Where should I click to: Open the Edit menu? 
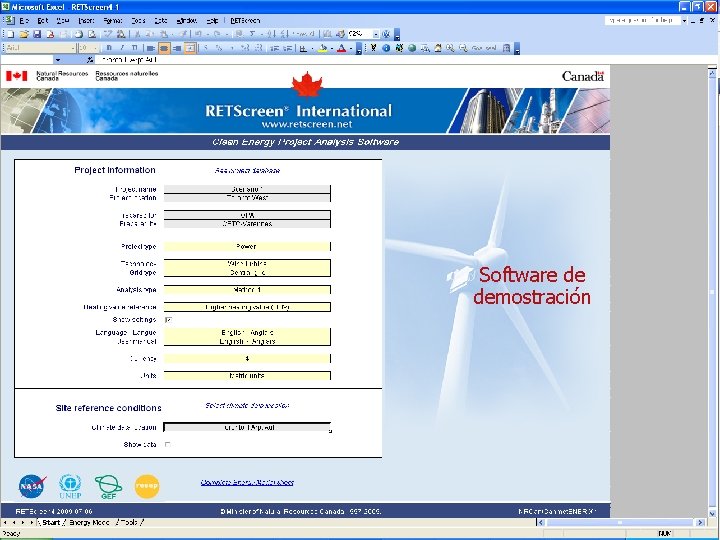(43, 21)
